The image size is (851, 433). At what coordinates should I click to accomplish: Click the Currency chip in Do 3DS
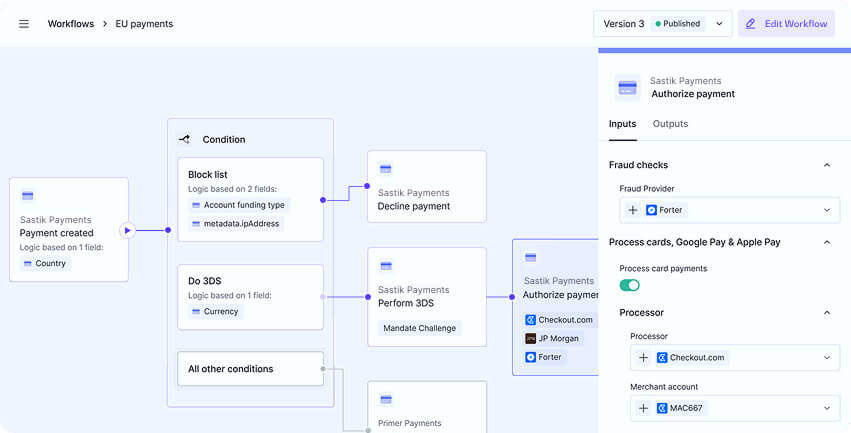point(215,311)
